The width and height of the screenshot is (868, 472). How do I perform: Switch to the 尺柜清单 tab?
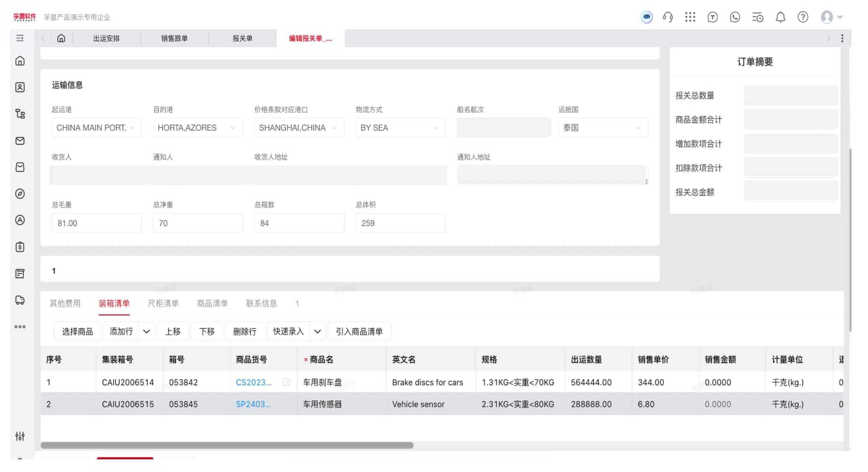pyautogui.click(x=163, y=303)
